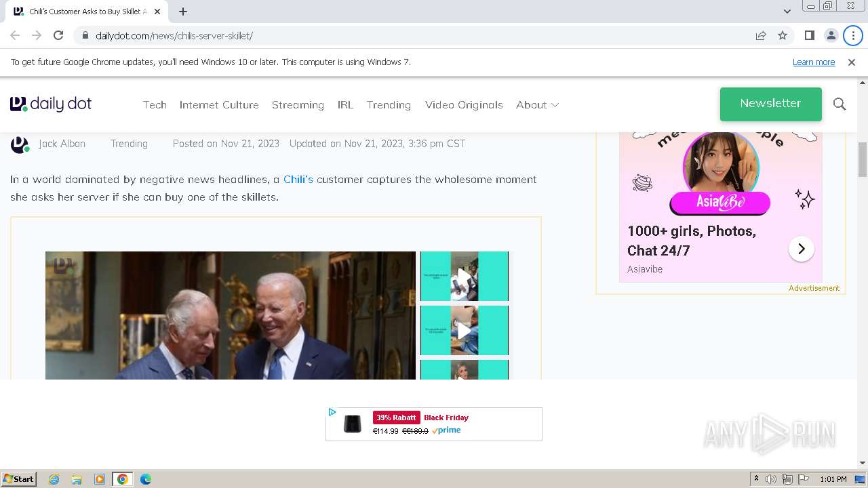
Task: Go forward to the next page
Action: [37, 35]
